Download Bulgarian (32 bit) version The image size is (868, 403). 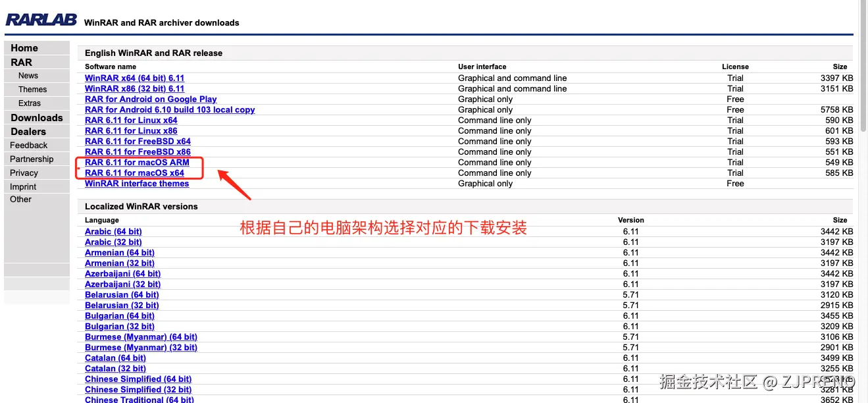[120, 327]
